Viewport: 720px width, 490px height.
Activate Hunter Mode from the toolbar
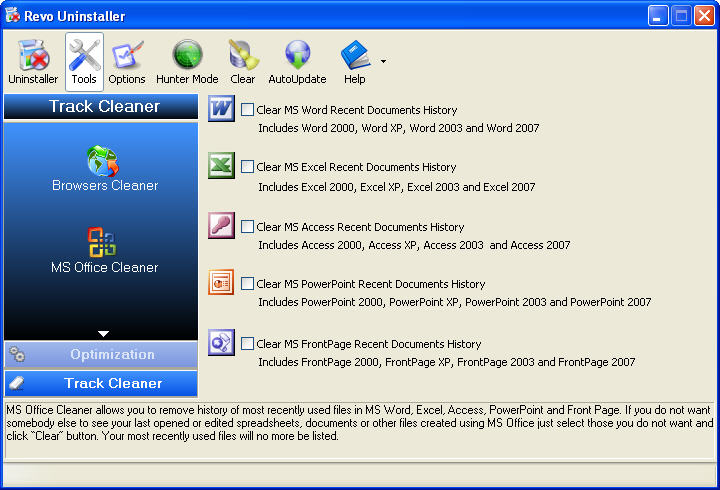click(187, 61)
